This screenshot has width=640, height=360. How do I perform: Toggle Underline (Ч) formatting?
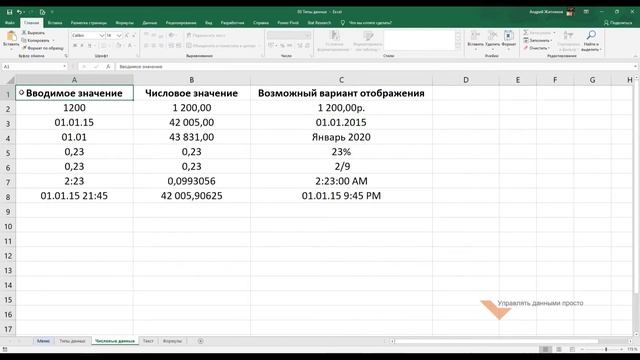click(89, 45)
